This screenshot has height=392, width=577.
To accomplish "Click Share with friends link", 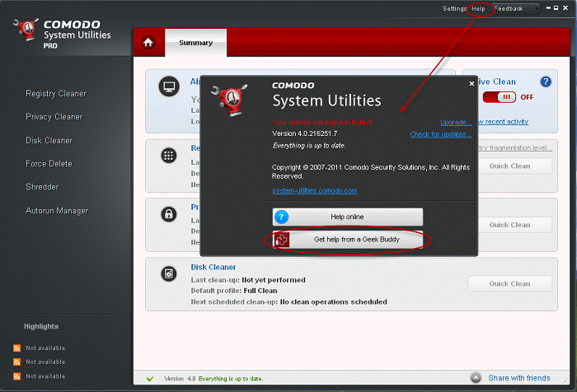I will [x=519, y=378].
